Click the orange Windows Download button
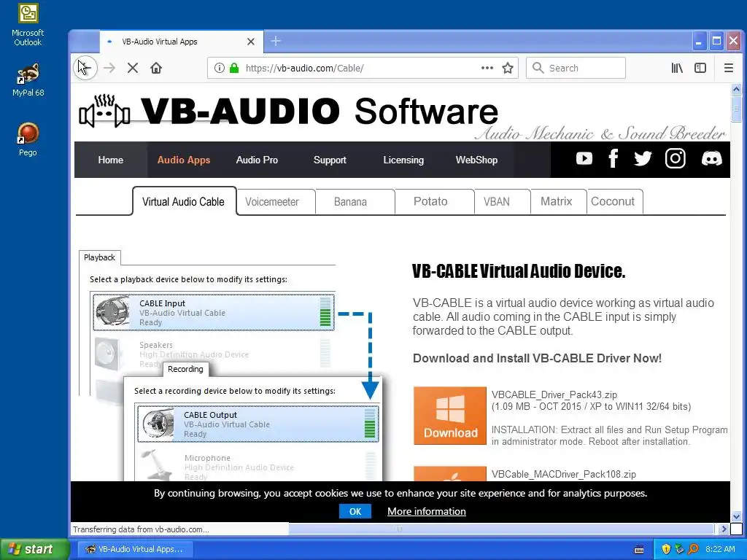 tap(449, 416)
